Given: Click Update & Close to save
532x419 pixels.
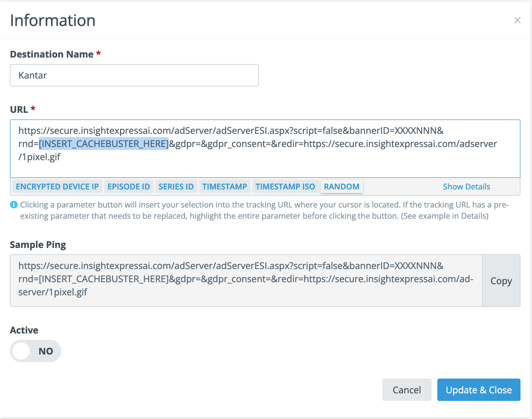Looking at the screenshot, I should point(478,390).
